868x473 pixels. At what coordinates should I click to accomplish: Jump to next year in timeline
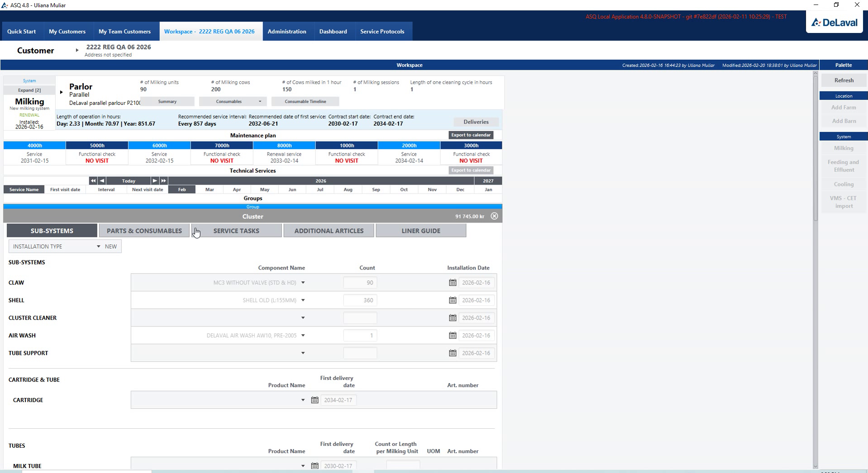click(x=164, y=181)
